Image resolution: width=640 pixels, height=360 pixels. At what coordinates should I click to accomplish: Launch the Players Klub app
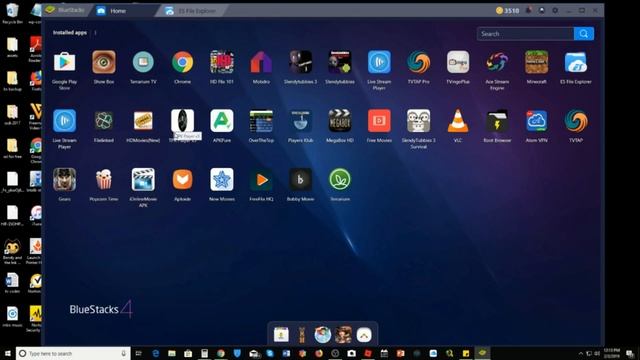tap(300, 121)
